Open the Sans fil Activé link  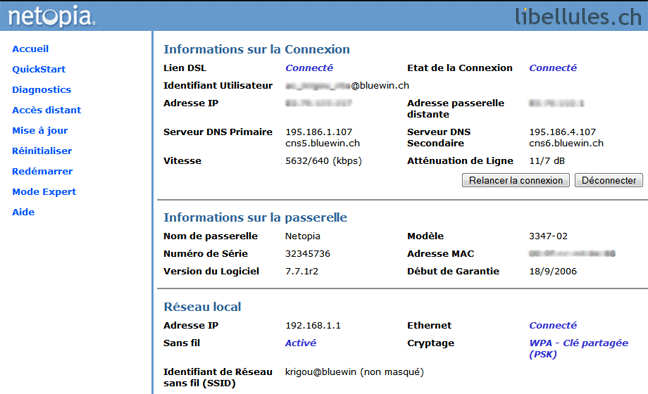click(300, 343)
